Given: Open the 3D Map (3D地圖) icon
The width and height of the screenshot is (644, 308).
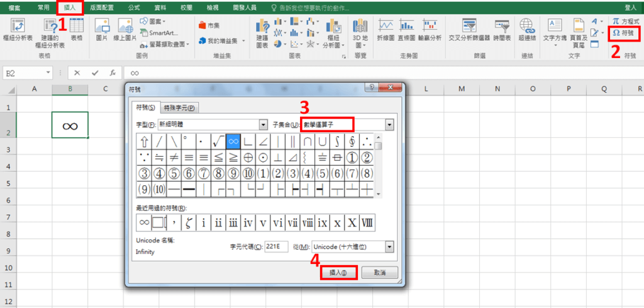Looking at the screenshot, I should tap(360, 28).
